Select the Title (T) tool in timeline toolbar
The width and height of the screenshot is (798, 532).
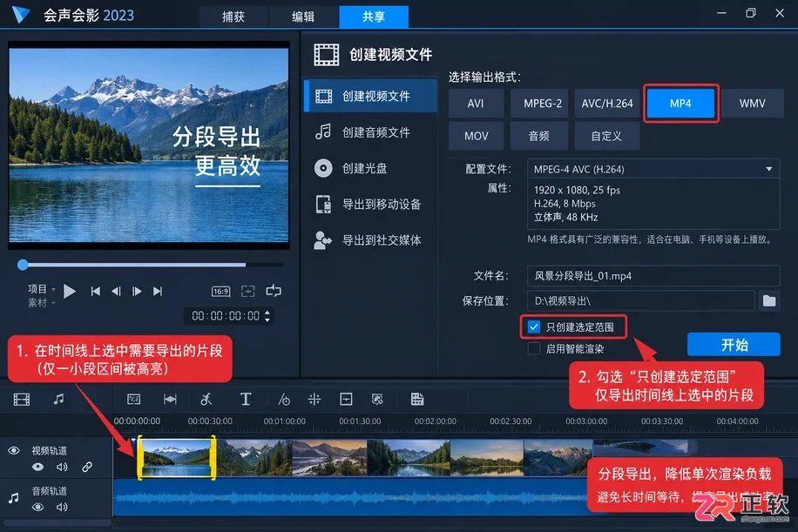246,400
